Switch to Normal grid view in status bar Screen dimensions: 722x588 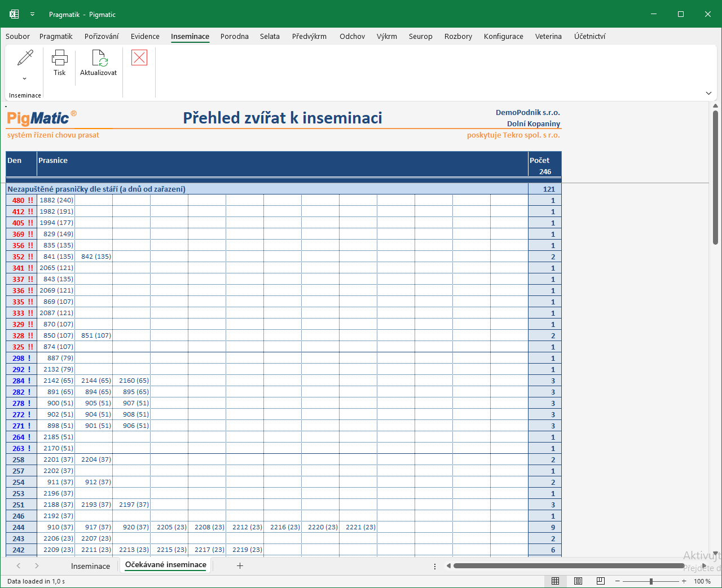(556, 581)
